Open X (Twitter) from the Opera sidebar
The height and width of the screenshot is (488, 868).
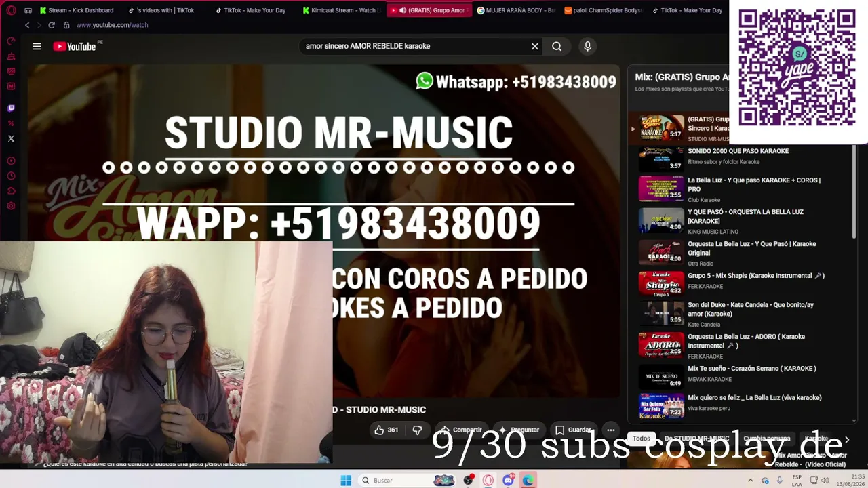tap(11, 138)
